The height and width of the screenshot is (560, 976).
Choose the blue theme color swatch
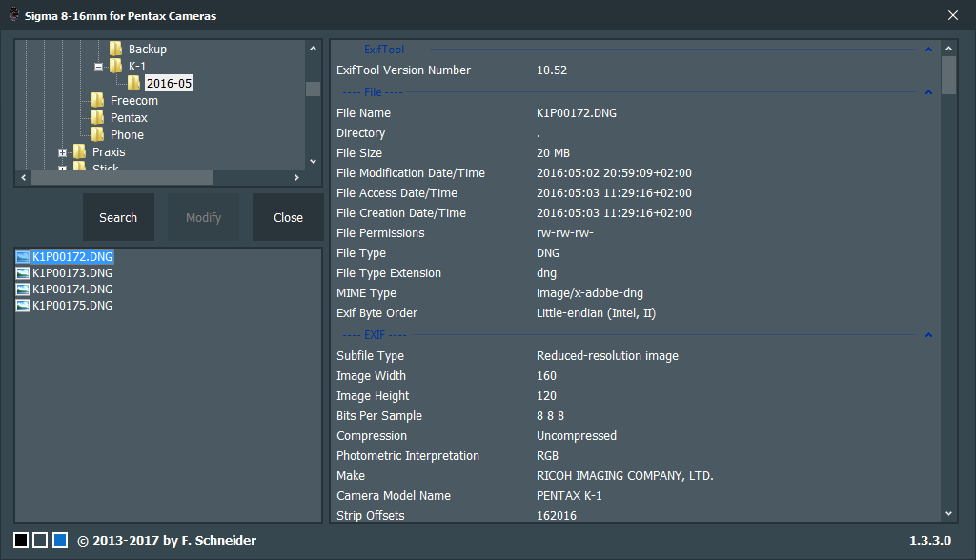(60, 540)
